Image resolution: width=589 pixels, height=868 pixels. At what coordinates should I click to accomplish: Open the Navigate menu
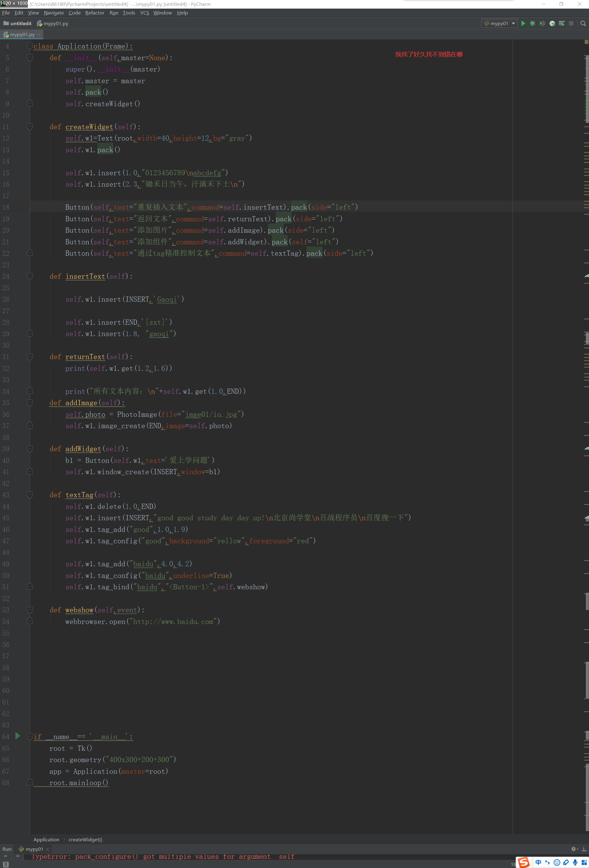pyautogui.click(x=54, y=13)
